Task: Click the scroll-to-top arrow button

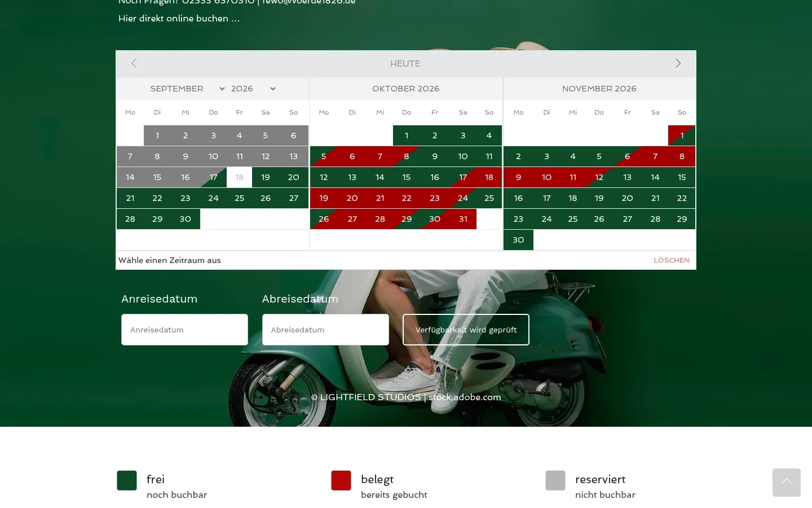Action: [x=787, y=483]
